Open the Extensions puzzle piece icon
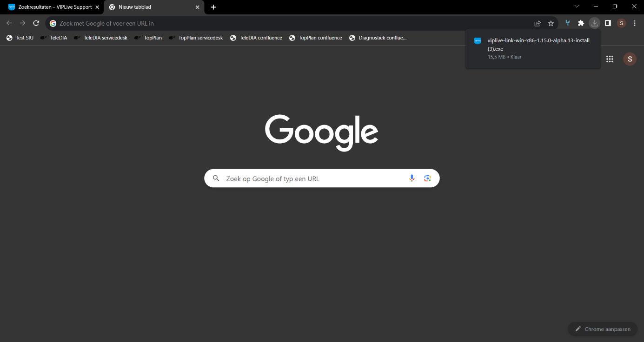The image size is (644, 342). (x=581, y=23)
